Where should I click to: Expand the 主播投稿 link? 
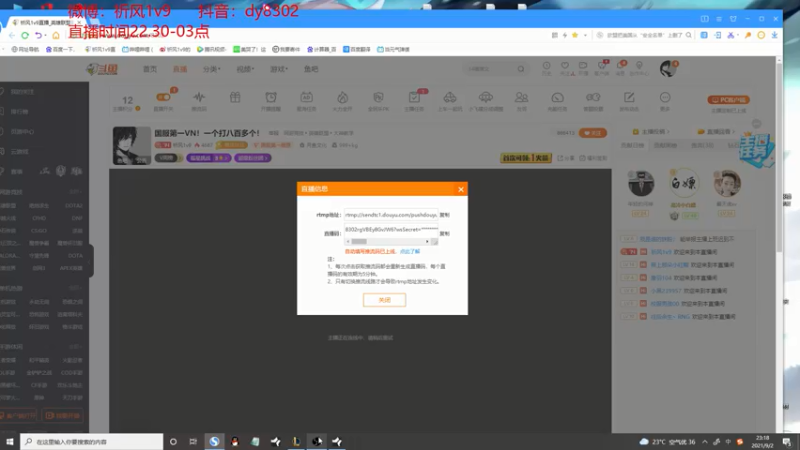[x=651, y=132]
